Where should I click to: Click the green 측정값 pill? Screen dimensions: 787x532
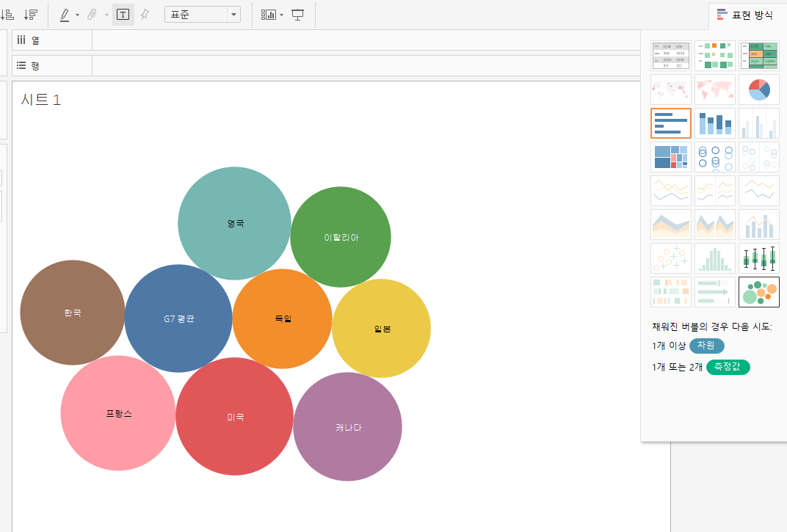click(728, 368)
